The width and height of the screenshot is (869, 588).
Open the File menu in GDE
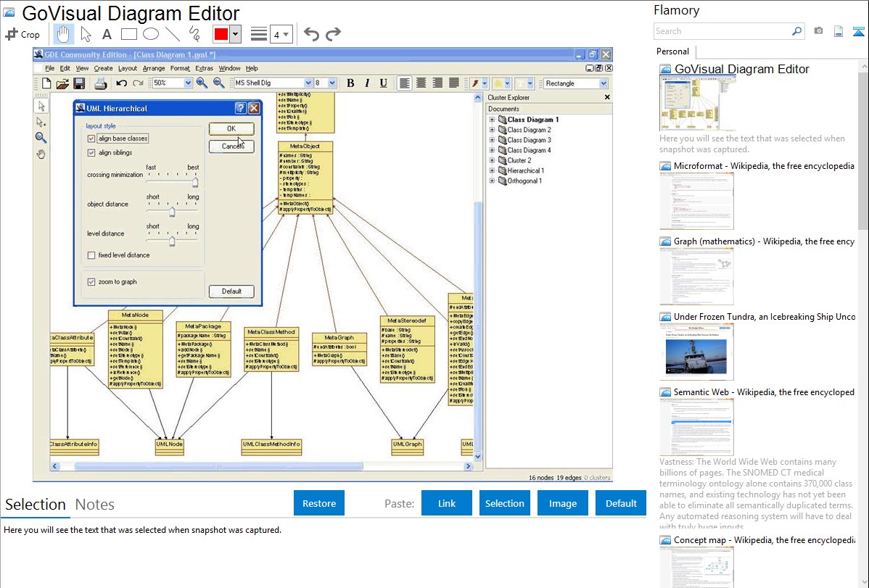pyautogui.click(x=49, y=68)
